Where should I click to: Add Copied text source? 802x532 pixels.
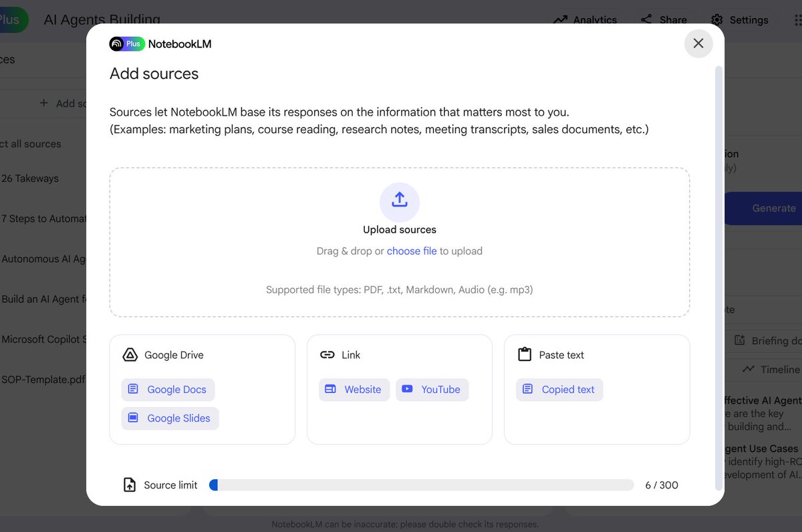tap(559, 390)
